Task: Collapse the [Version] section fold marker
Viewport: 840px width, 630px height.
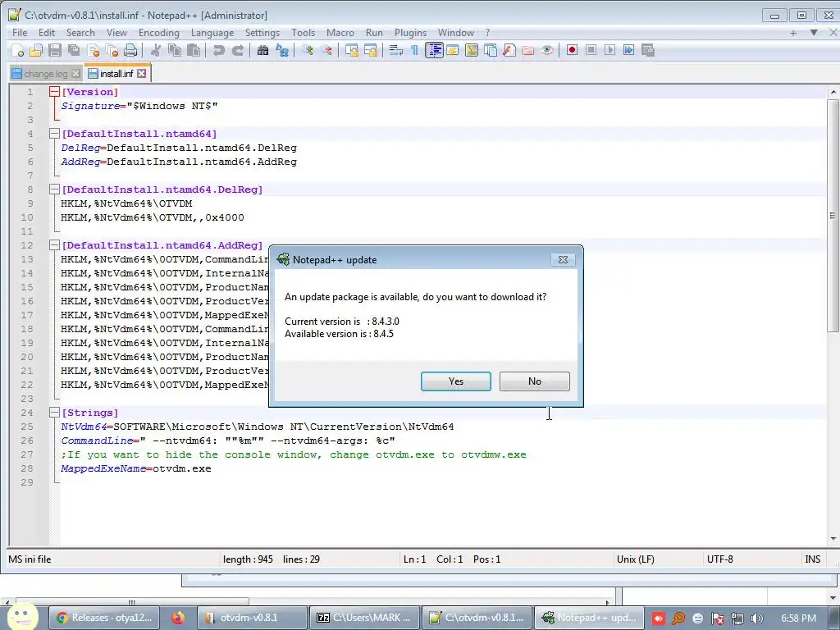Action: 54,92
